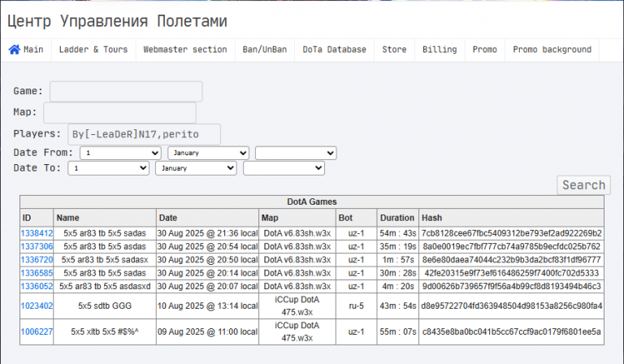This screenshot has width=624, height=364.
Task: Click DotA v6.83sh.w3x map in row 1337306
Action: (297, 247)
